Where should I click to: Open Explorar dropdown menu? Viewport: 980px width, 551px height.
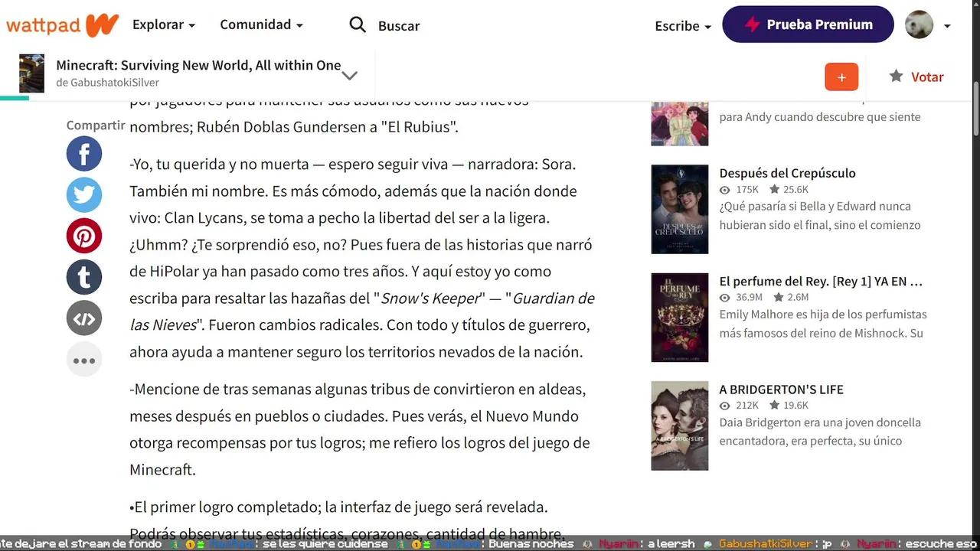click(x=163, y=24)
